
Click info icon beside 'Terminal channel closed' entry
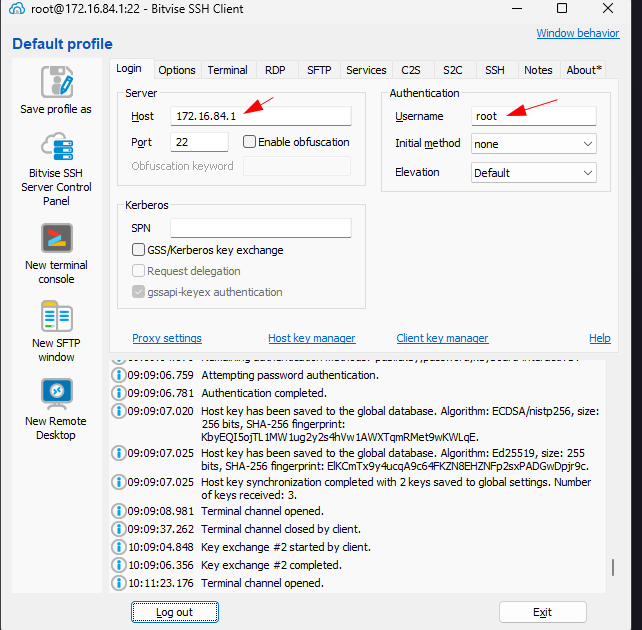pyautogui.click(x=119, y=529)
